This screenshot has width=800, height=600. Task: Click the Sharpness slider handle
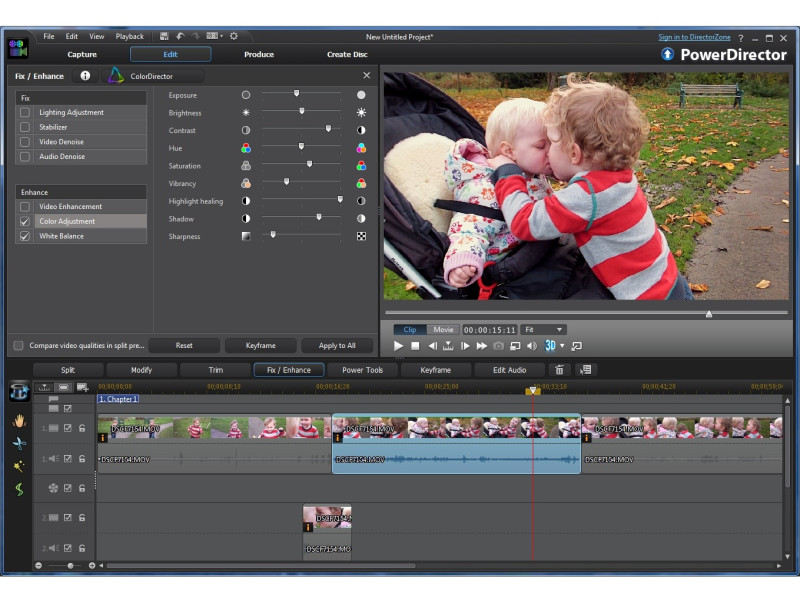coord(273,235)
